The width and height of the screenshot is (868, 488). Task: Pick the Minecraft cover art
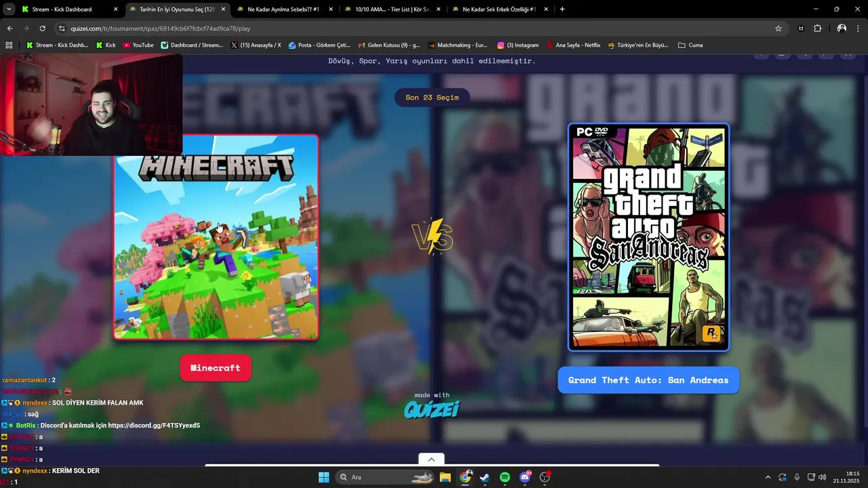pyautogui.click(x=216, y=237)
